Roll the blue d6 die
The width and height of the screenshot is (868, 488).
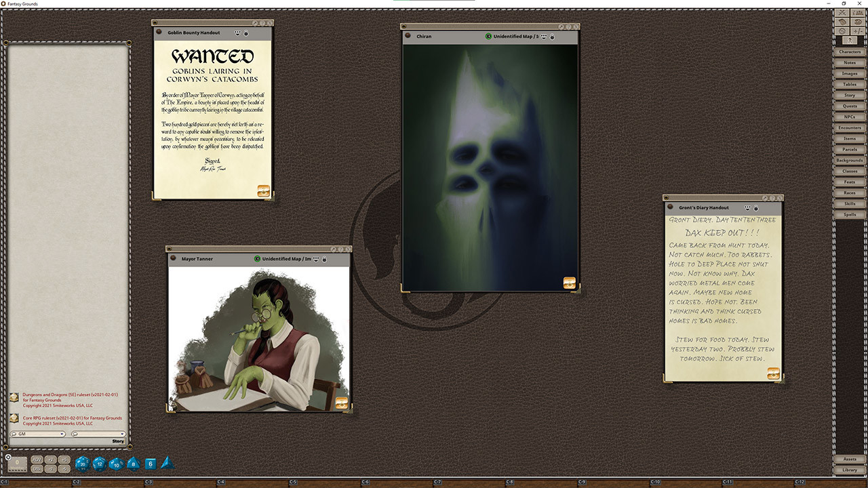coord(151,464)
